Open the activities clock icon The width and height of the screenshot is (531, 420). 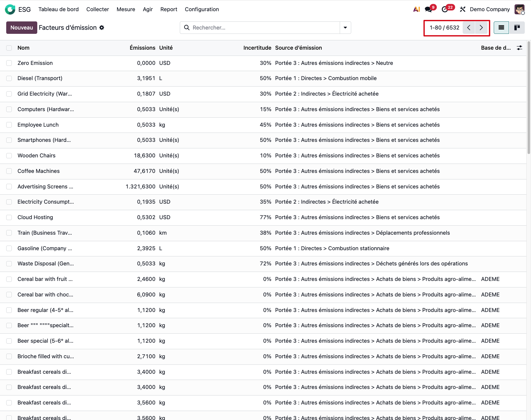(x=445, y=9)
